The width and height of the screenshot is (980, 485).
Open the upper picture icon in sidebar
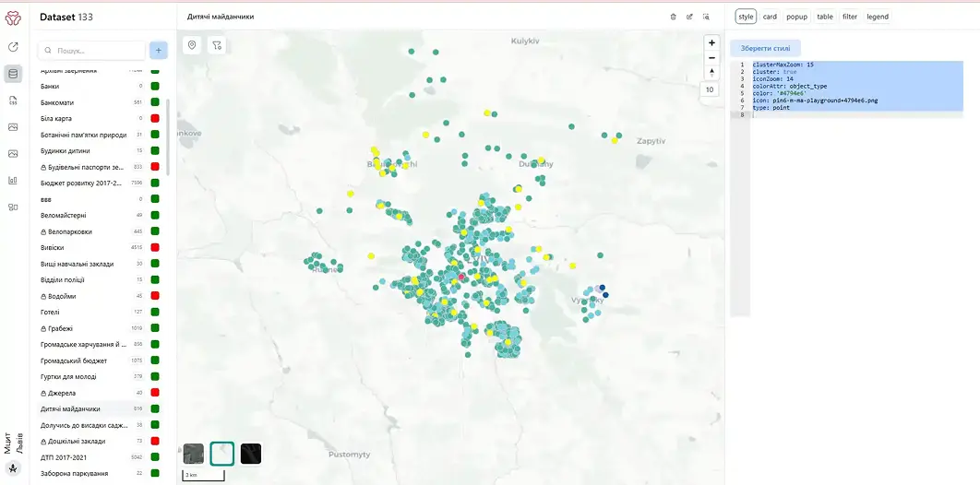[x=13, y=127]
